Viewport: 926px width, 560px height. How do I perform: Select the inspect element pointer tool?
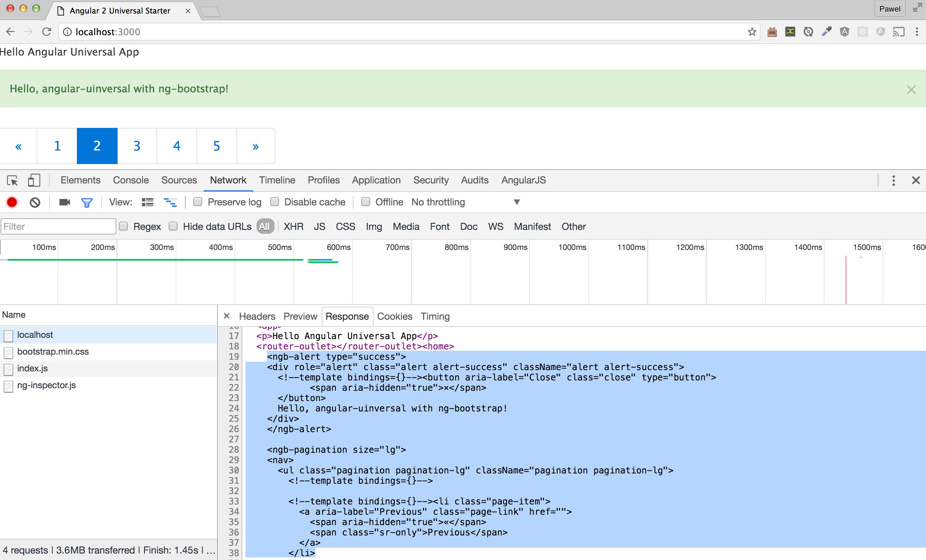pos(12,181)
